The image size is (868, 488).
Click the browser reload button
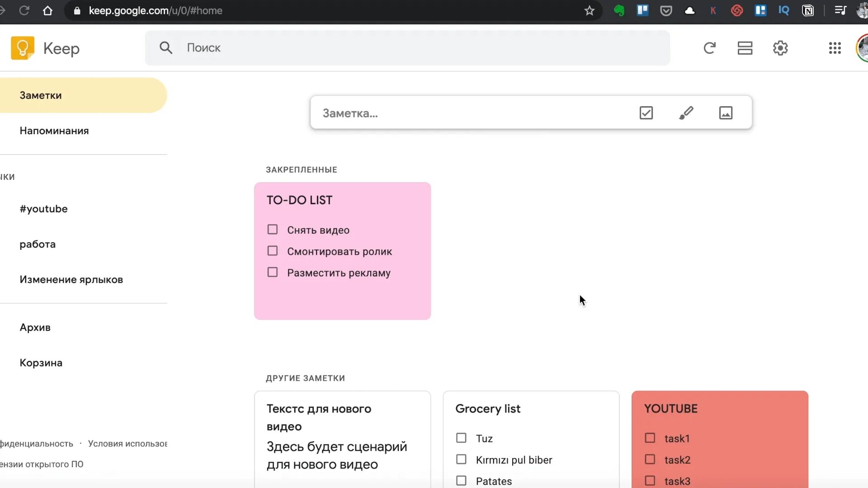24,10
